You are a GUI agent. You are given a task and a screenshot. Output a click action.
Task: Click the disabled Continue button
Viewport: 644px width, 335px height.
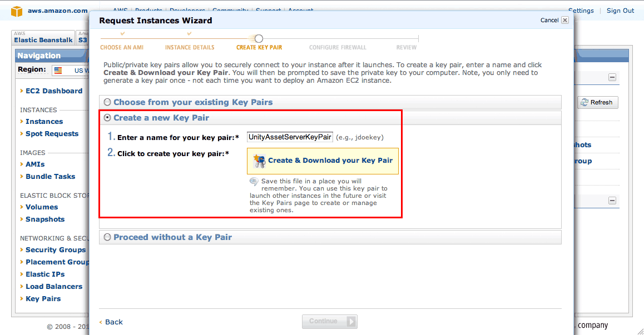pyautogui.click(x=330, y=322)
